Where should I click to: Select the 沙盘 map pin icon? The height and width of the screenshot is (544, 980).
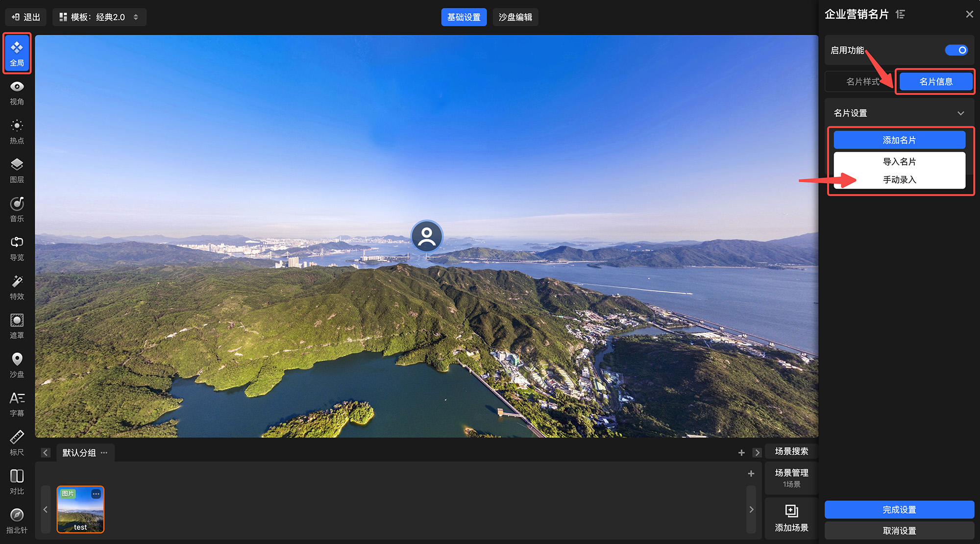point(17,365)
